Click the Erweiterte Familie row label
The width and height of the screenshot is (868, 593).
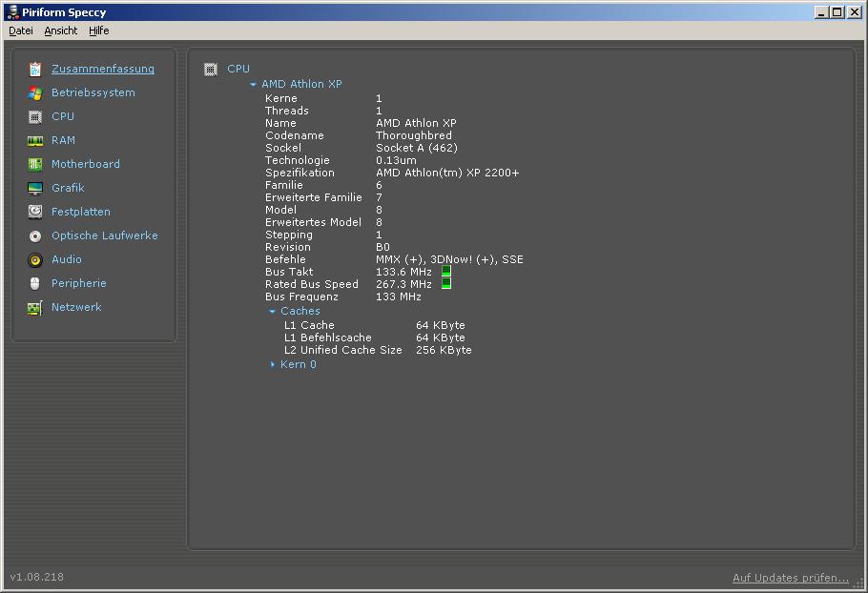(313, 197)
